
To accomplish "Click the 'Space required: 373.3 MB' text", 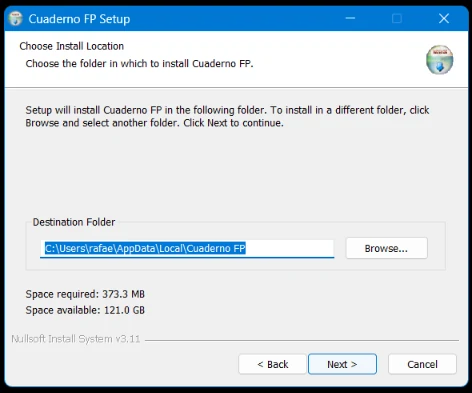I will click(x=85, y=294).
